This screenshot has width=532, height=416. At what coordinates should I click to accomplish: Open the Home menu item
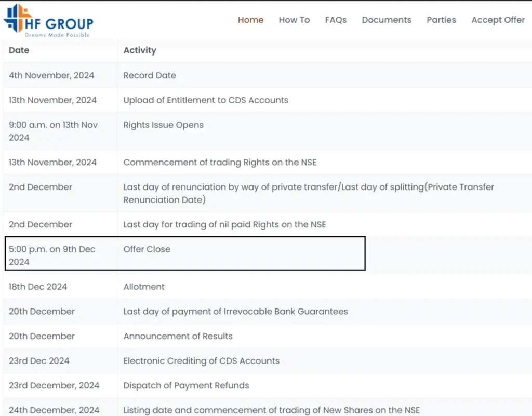click(250, 20)
